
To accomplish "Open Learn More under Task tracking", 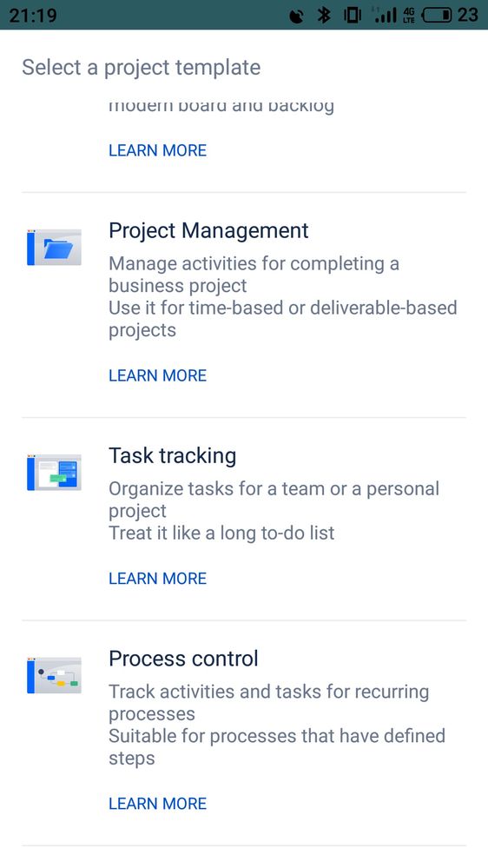I will click(x=158, y=579).
